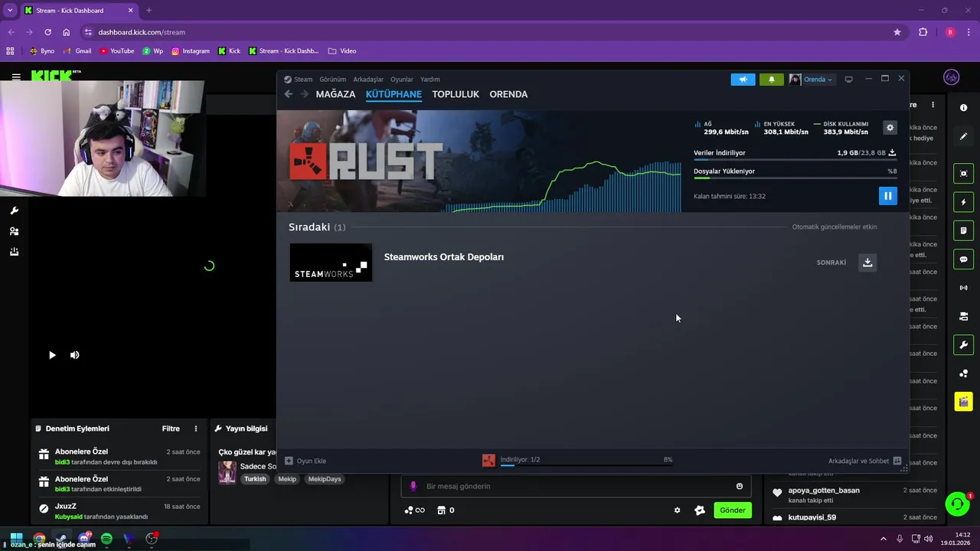This screenshot has width=980, height=551.
Task: Open the Arkadaşlar menu in Steam
Action: pos(368,80)
